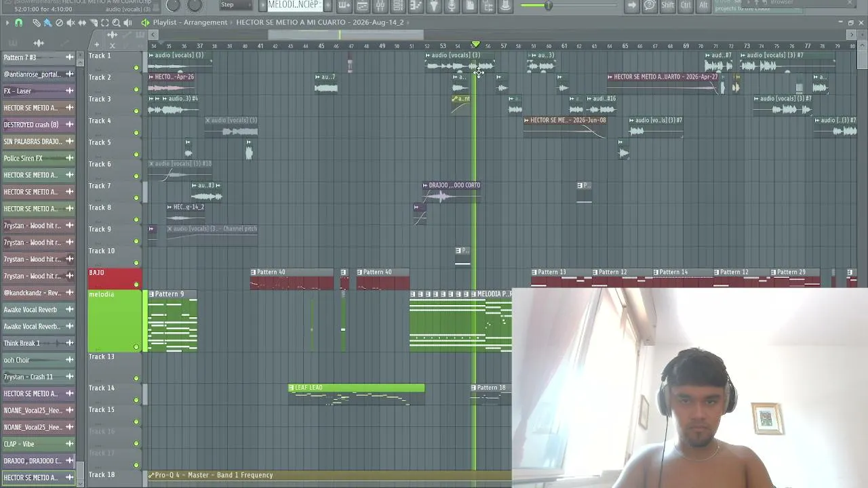868x488 pixels.
Task: Open the playlist options menu arrow
Action: 7,22
